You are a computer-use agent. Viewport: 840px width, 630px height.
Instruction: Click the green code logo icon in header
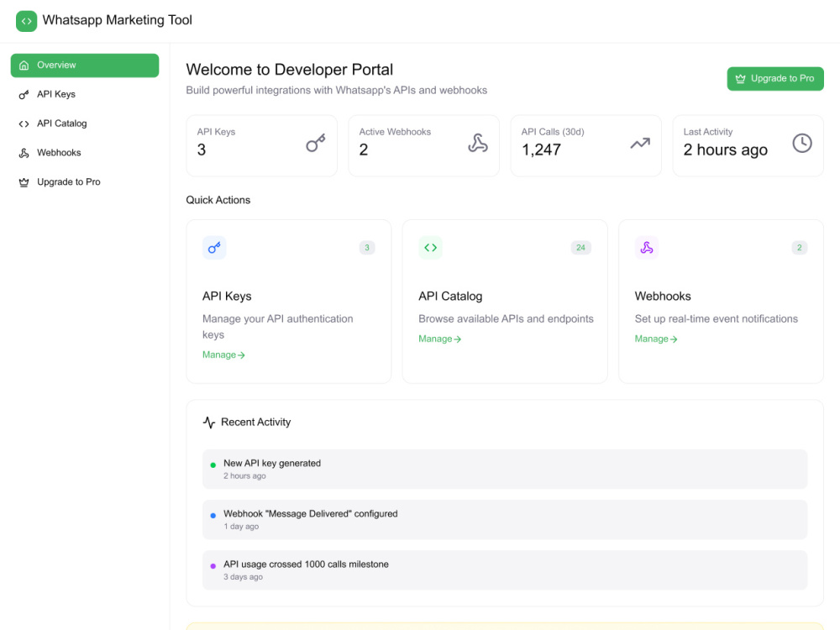pyautogui.click(x=26, y=21)
